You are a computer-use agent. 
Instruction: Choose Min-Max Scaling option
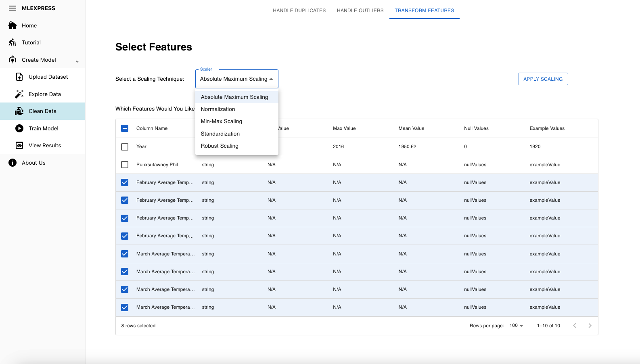pyautogui.click(x=237, y=121)
